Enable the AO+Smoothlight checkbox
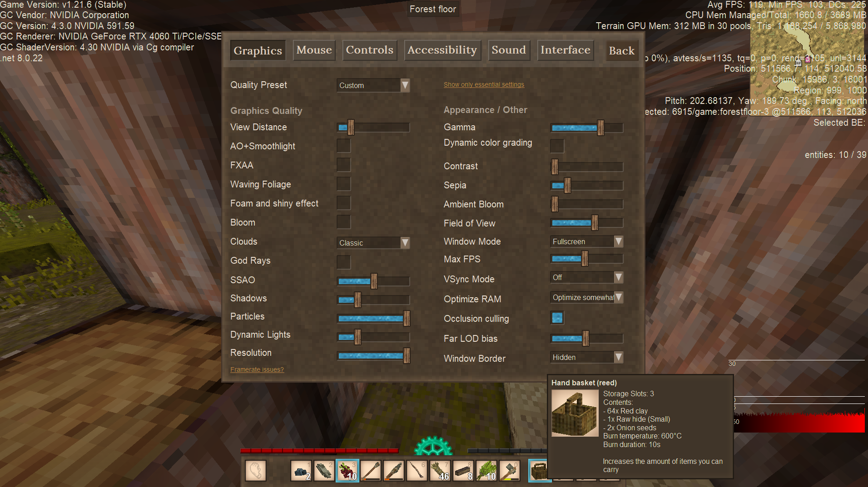This screenshot has width=868, height=487. pos(343,146)
